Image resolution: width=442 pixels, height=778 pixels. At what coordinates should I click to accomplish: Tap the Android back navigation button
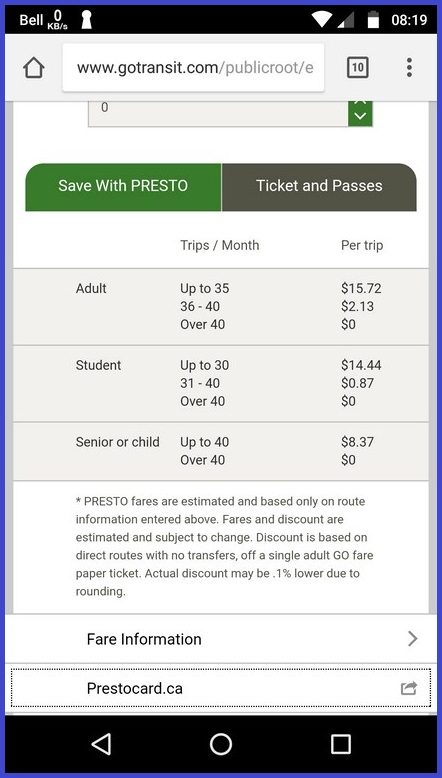pos(102,744)
